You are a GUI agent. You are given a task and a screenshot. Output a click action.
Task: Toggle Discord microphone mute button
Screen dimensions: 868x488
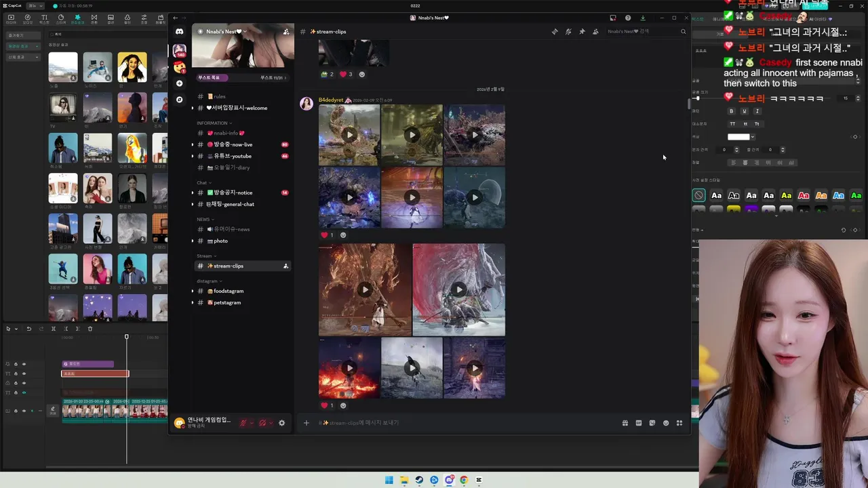tap(243, 423)
